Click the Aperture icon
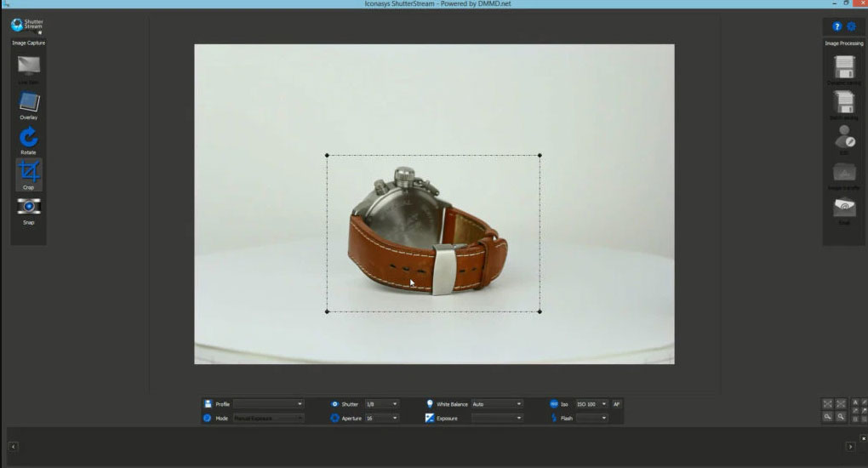 pyautogui.click(x=335, y=418)
